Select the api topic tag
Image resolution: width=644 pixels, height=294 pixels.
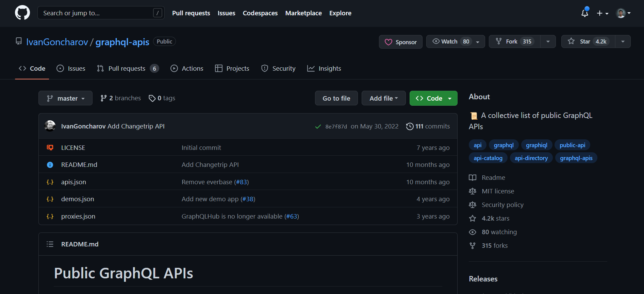click(x=478, y=145)
